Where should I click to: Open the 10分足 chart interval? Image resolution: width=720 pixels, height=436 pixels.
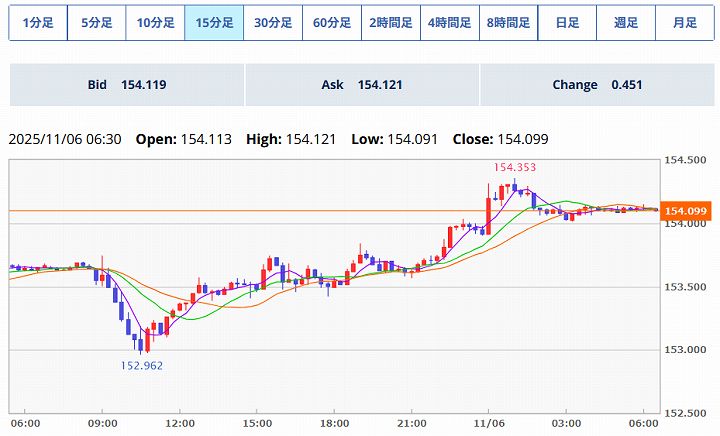tap(155, 22)
